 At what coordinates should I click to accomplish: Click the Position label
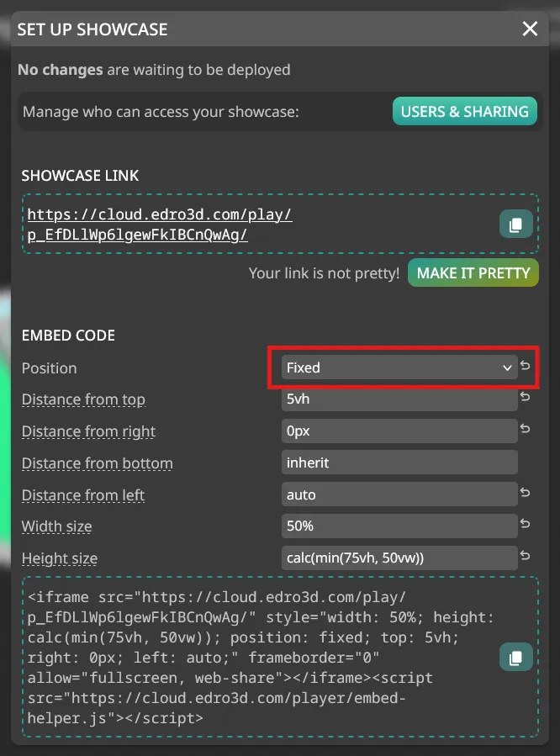(x=49, y=368)
